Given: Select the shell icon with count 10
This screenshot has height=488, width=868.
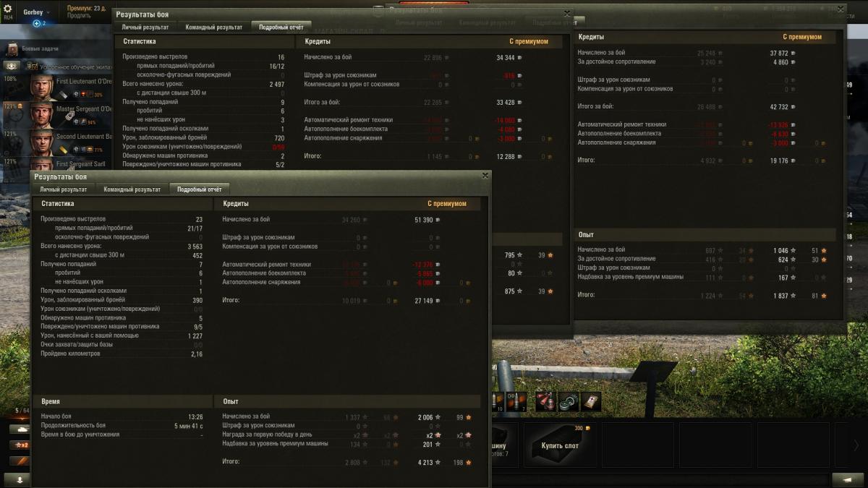Looking at the screenshot, I should 499,402.
